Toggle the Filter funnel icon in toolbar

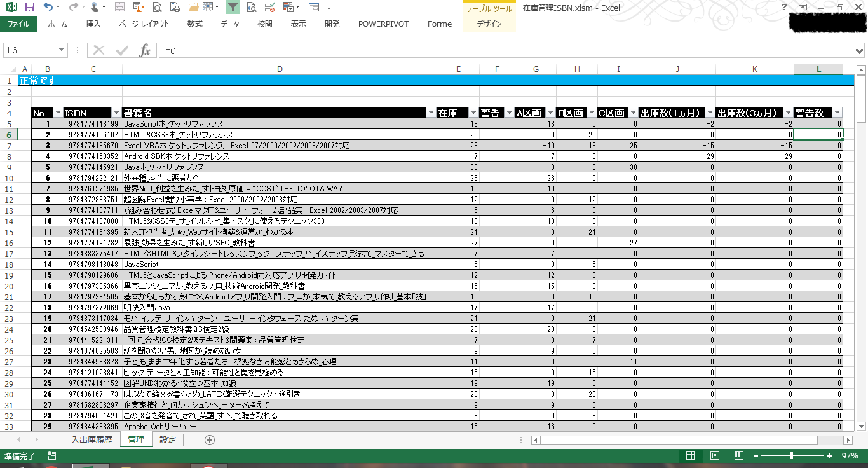pos(233,8)
